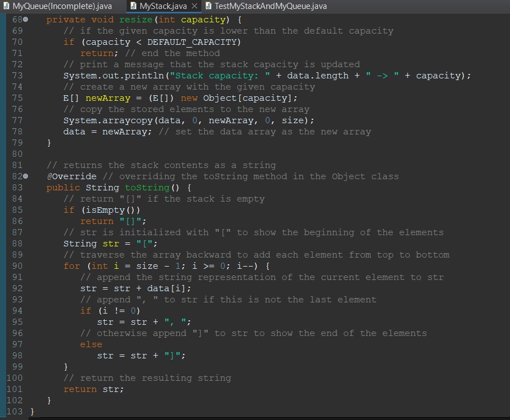Click the Java icon on MyQueue(Incomplete).java tab
Image resolution: width=510 pixels, height=420 pixels.
(x=6, y=6)
